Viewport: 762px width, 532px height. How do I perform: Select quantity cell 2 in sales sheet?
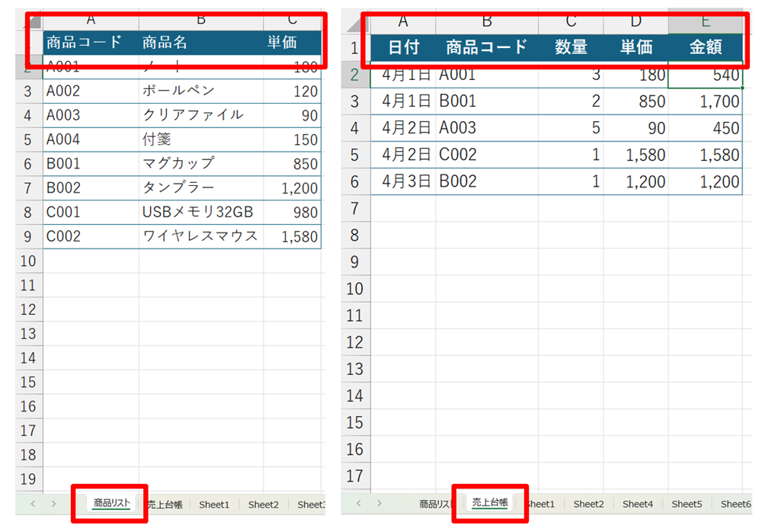pos(571,101)
